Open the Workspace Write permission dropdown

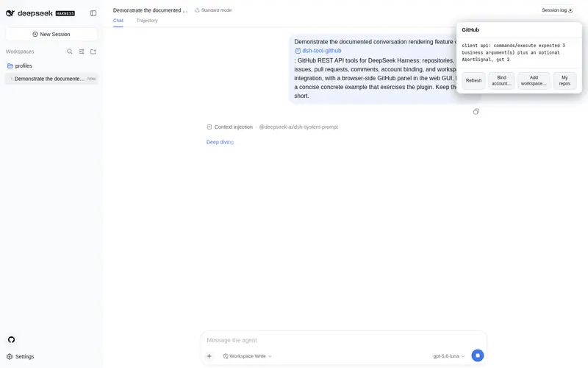(x=248, y=356)
